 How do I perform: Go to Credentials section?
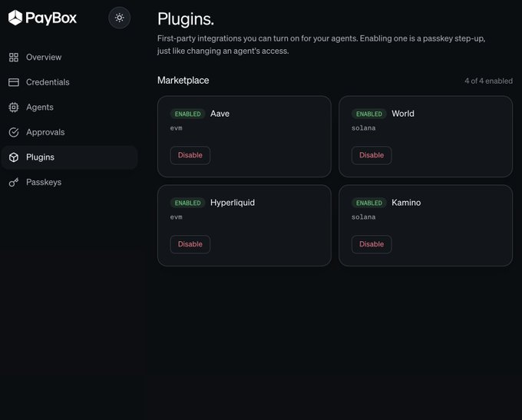[x=69, y=82]
